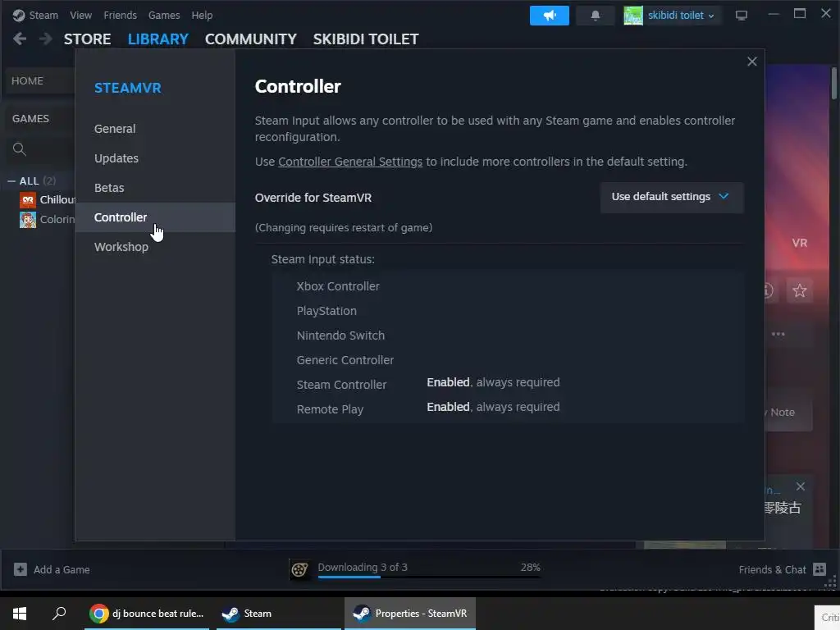Select Updates in the properties sidebar
Image resolution: width=840 pixels, height=630 pixels.
[155, 158]
